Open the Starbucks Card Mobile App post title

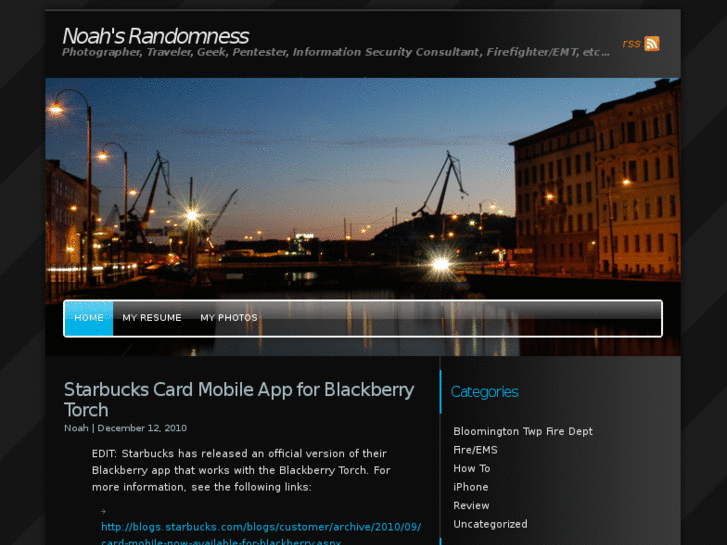(x=239, y=399)
